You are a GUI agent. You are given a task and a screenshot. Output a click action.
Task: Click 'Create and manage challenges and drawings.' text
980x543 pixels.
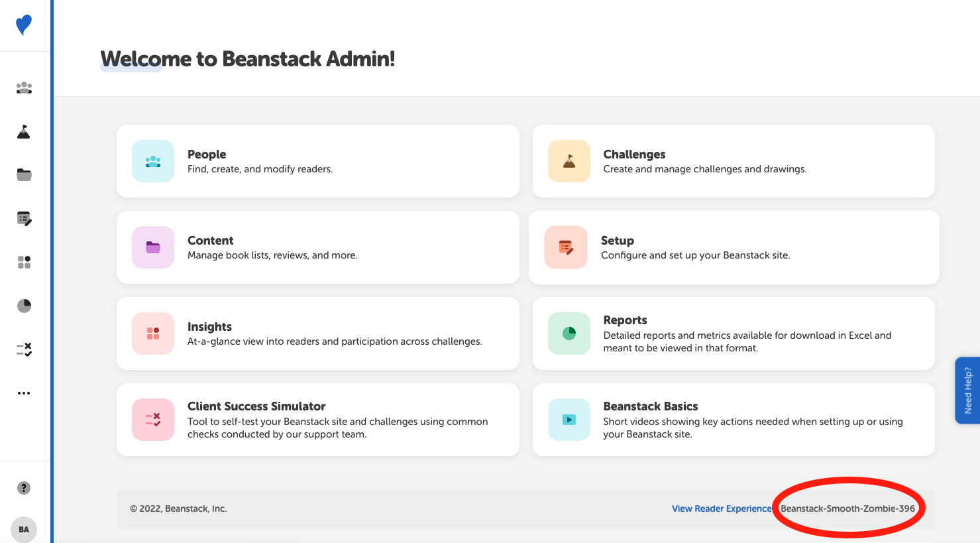point(705,169)
